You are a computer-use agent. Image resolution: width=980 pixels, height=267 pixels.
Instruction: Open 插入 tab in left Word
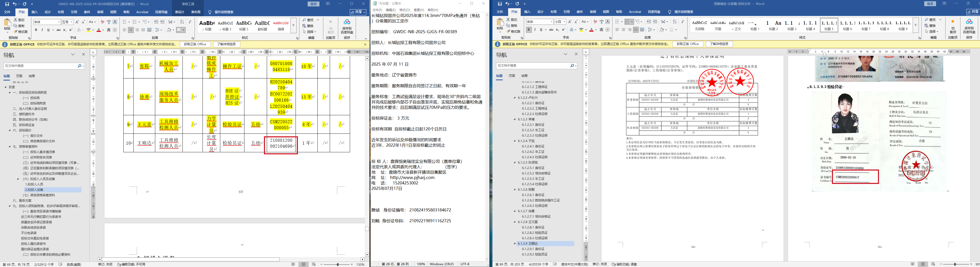(x=35, y=12)
